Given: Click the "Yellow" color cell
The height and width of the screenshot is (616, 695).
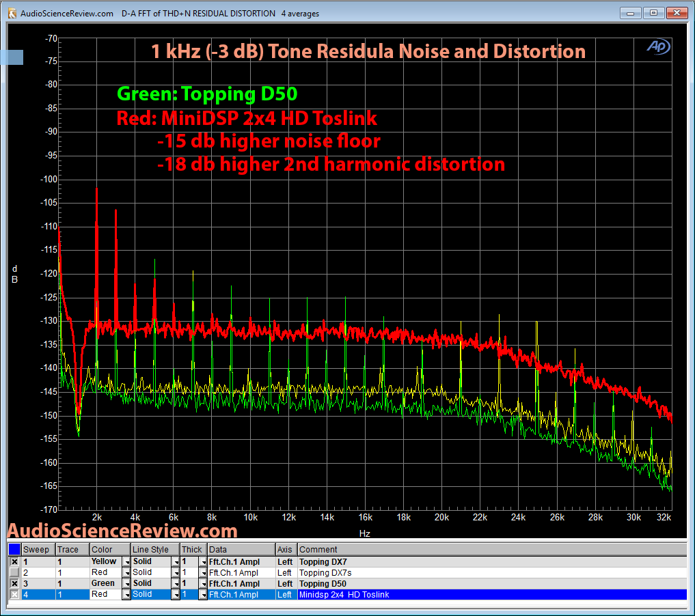Looking at the screenshot, I should (106, 561).
